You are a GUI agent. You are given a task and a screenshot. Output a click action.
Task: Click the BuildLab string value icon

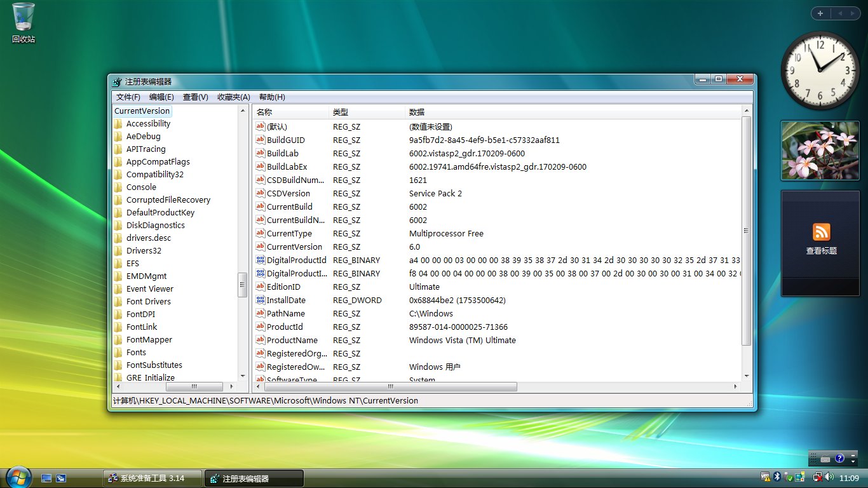pos(260,153)
